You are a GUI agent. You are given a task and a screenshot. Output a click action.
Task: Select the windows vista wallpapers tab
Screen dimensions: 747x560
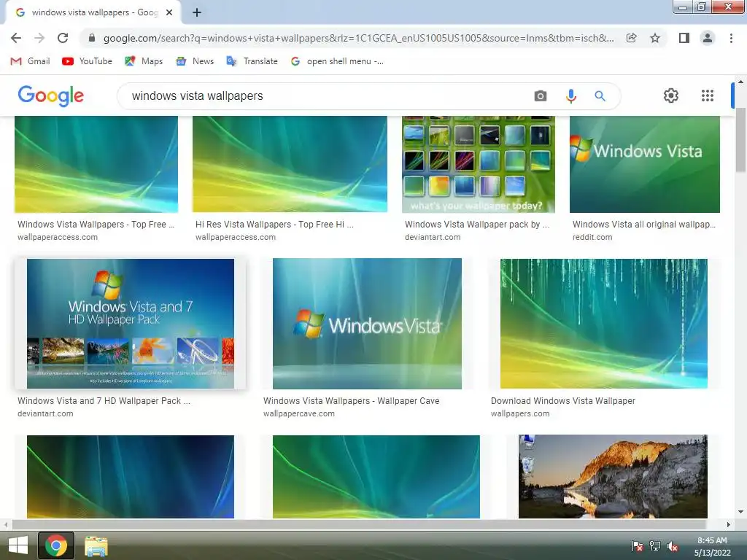(x=93, y=12)
